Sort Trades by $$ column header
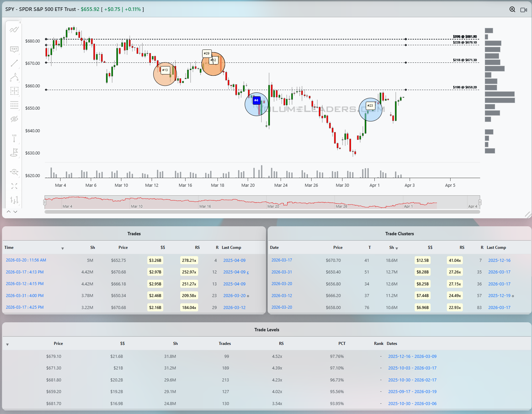The height and width of the screenshot is (414, 532). [163, 248]
